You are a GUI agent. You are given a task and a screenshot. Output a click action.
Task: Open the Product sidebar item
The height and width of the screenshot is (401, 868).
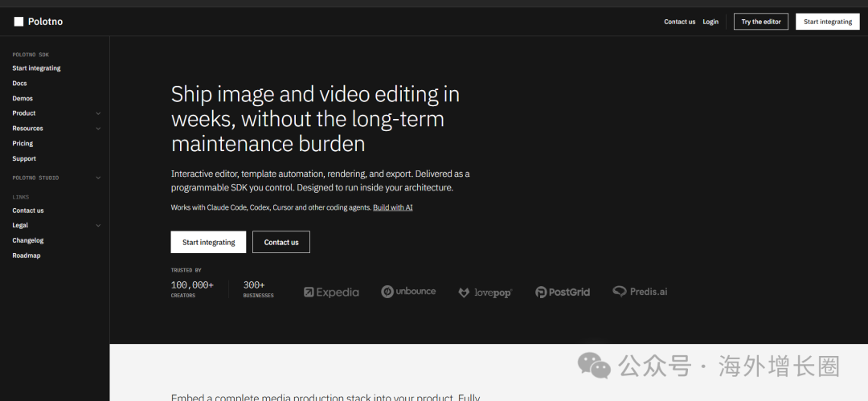(24, 113)
